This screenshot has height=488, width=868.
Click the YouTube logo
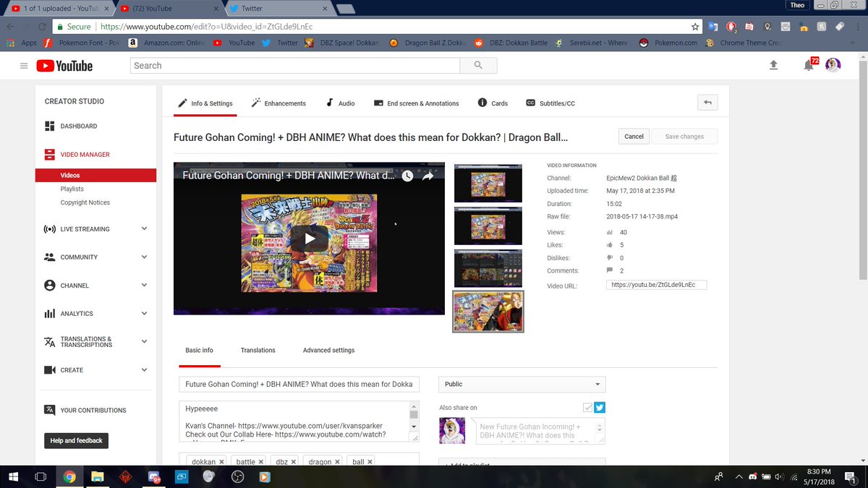pos(64,66)
